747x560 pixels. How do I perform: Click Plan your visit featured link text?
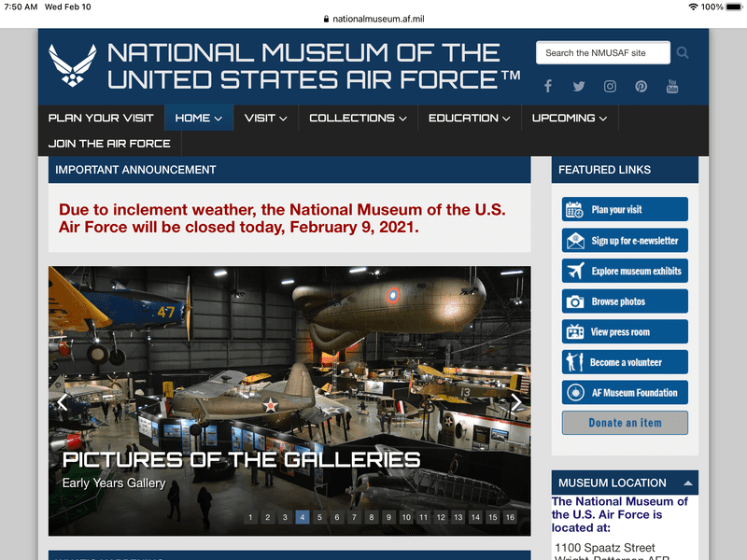point(616,209)
